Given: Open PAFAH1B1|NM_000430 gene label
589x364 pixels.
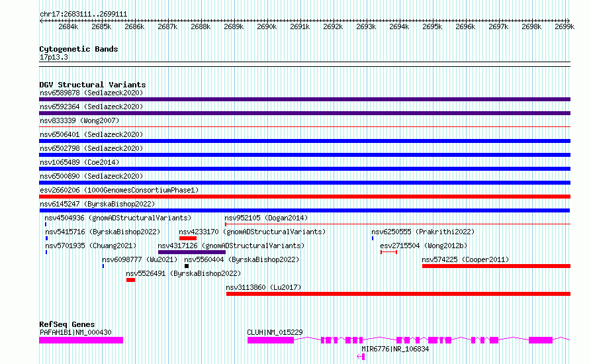Looking at the screenshot, I should click(75, 332).
